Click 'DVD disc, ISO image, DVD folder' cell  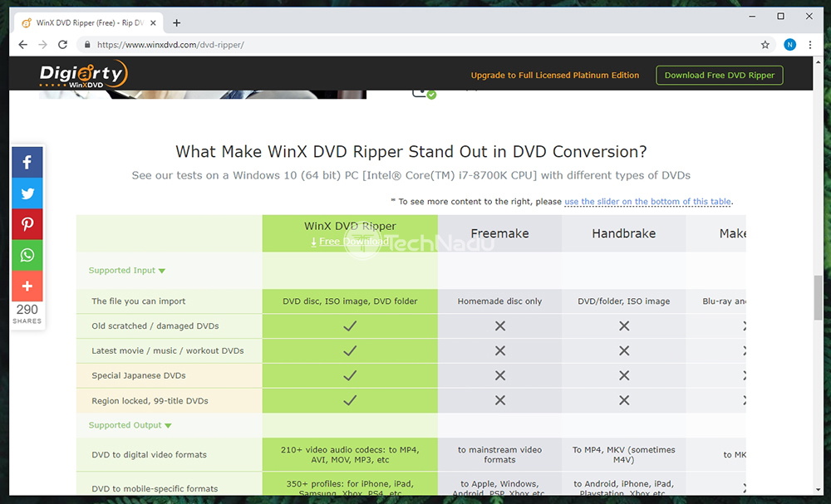[350, 301]
